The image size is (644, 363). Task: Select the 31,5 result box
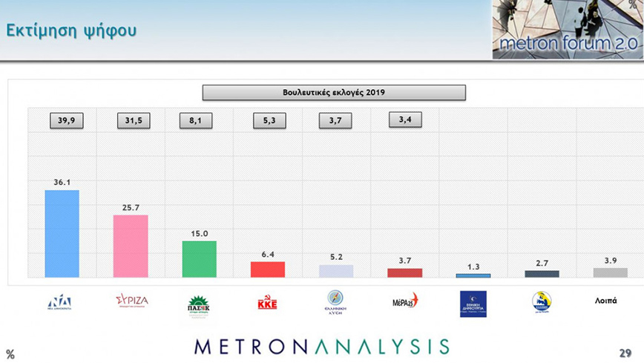click(x=134, y=120)
